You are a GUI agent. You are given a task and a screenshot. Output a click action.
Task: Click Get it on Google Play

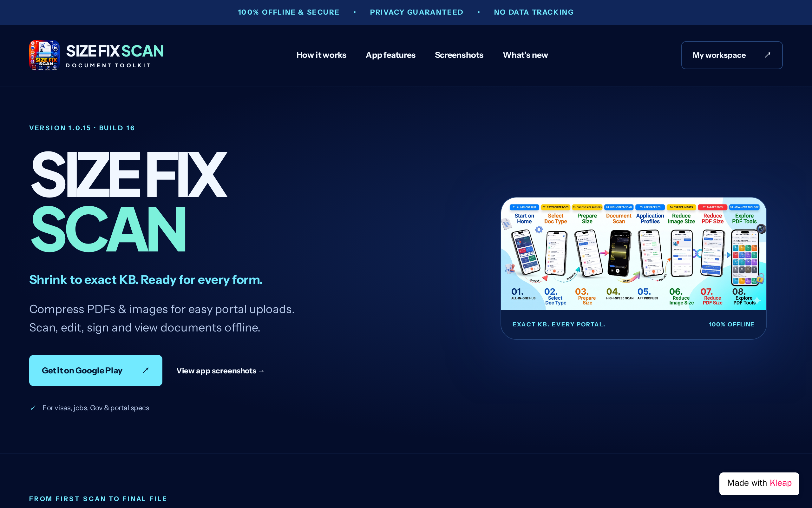pyautogui.click(x=95, y=370)
